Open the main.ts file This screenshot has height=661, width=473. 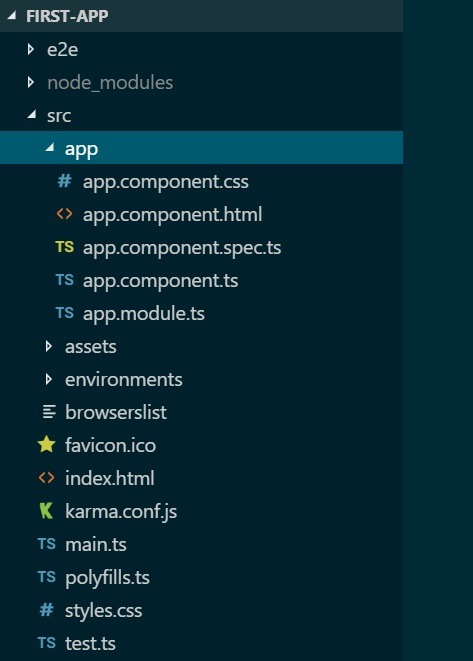click(96, 545)
